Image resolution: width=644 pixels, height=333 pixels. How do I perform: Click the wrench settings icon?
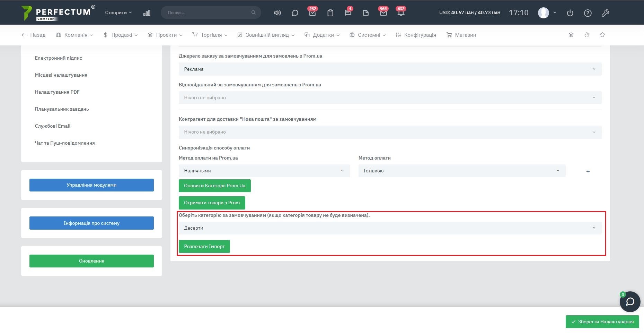point(605,13)
